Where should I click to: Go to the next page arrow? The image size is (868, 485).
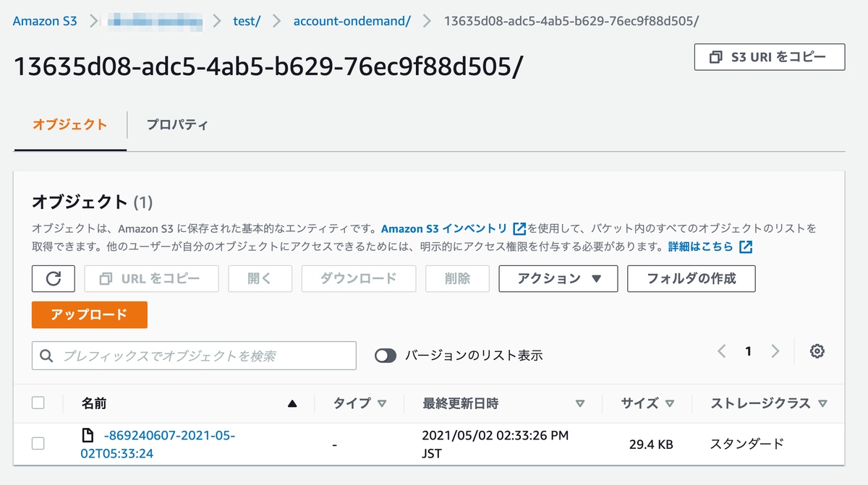pos(775,351)
